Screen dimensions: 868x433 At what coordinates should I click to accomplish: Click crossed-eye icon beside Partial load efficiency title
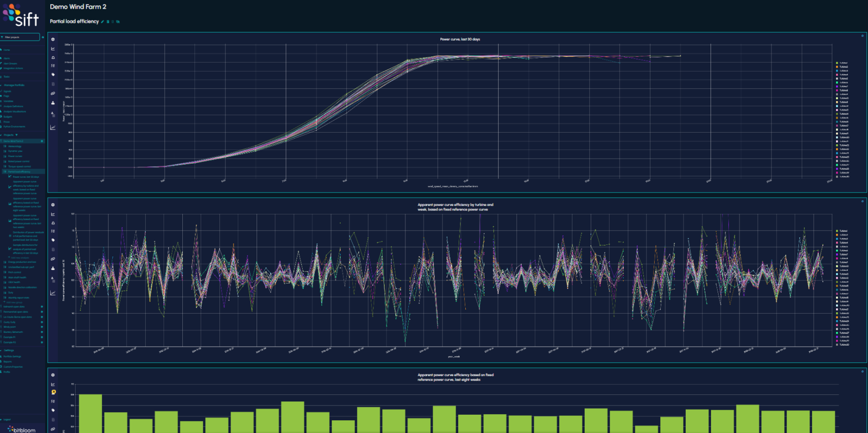pos(118,21)
